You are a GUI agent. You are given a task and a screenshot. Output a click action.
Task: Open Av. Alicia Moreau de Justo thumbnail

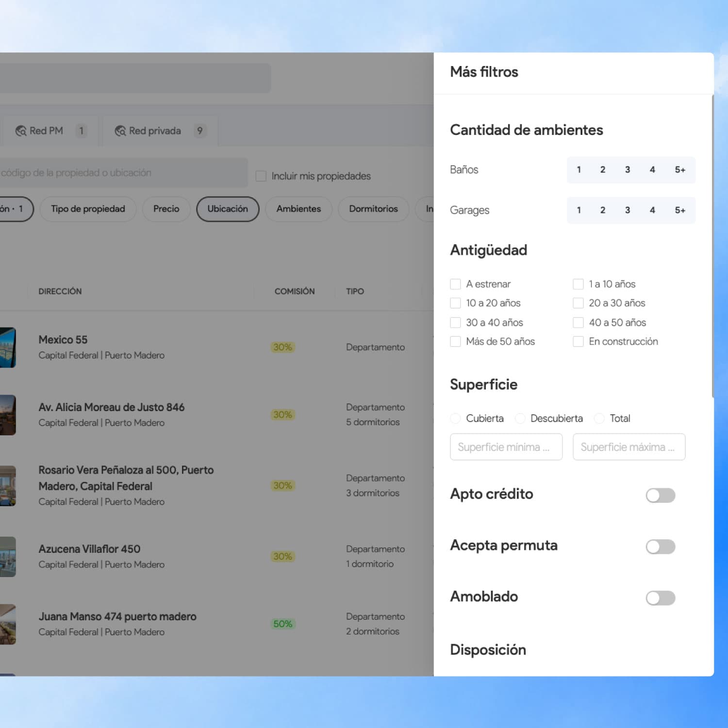click(8, 415)
